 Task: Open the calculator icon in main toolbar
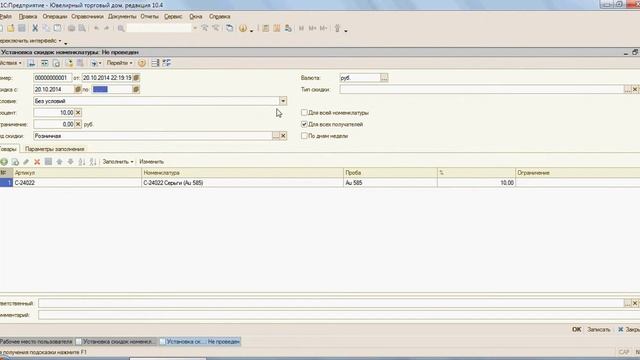(x=266, y=28)
